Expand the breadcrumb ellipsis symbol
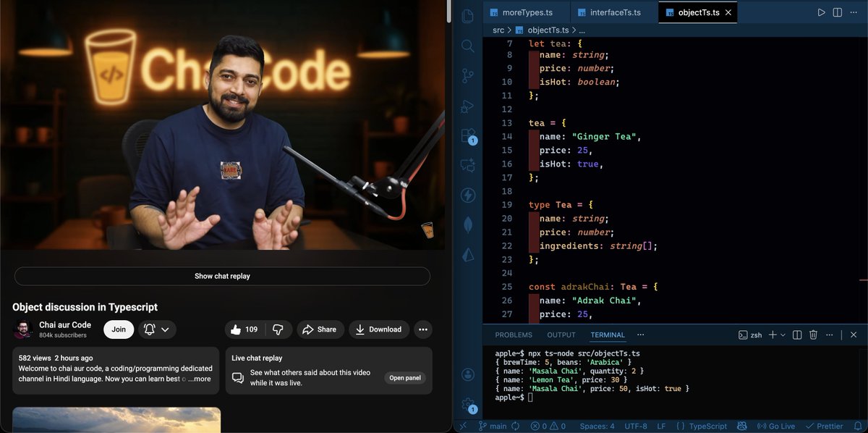Image resolution: width=868 pixels, height=433 pixels. [582, 30]
